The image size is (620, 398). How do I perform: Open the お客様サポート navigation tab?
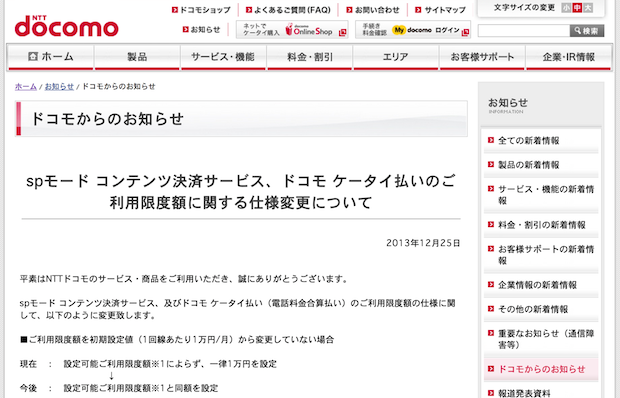click(482, 57)
